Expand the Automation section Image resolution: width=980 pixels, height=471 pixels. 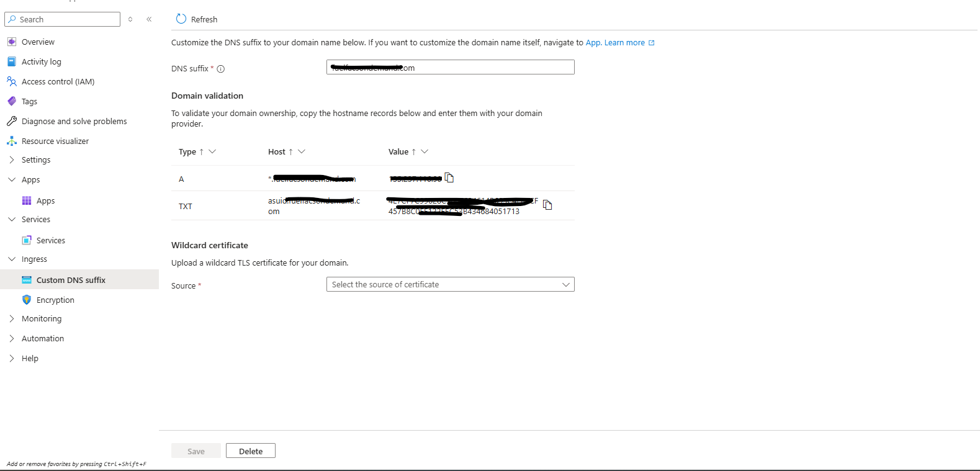12,338
